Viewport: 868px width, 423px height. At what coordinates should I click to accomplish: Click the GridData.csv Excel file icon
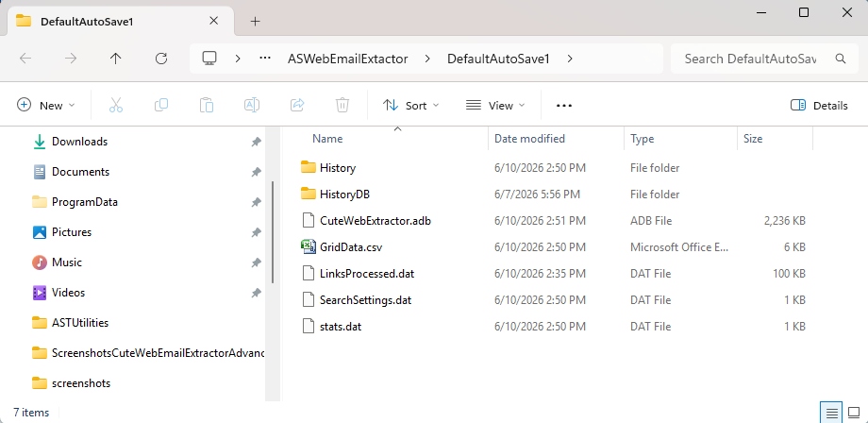tap(309, 247)
